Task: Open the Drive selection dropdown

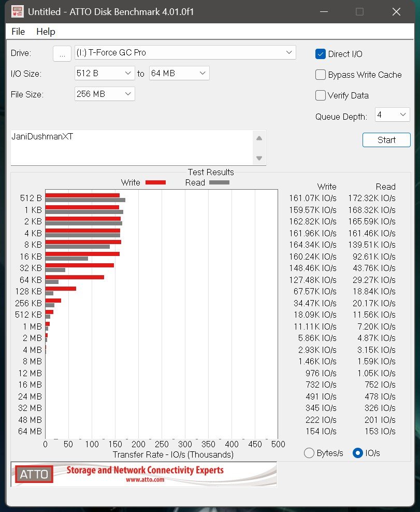Action: click(x=185, y=52)
